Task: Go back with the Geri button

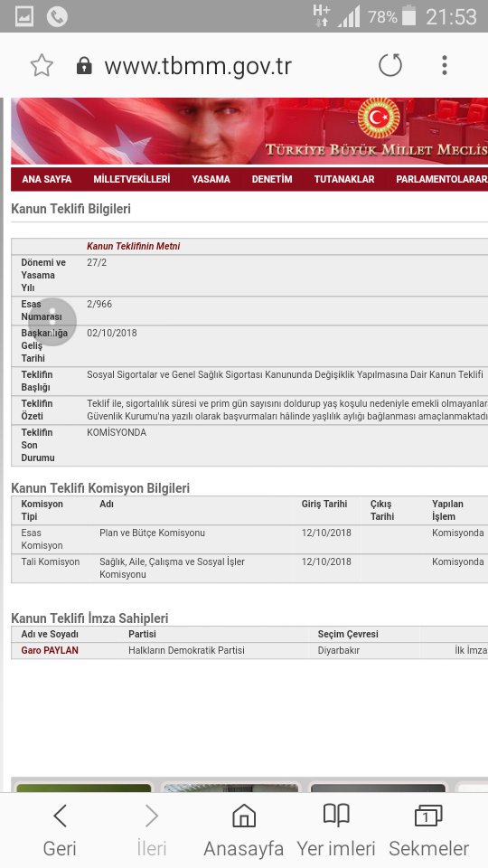Action: click(x=60, y=831)
